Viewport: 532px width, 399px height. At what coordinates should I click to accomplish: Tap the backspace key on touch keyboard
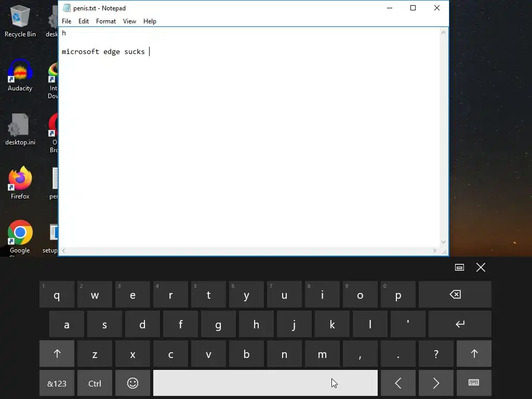(x=455, y=295)
